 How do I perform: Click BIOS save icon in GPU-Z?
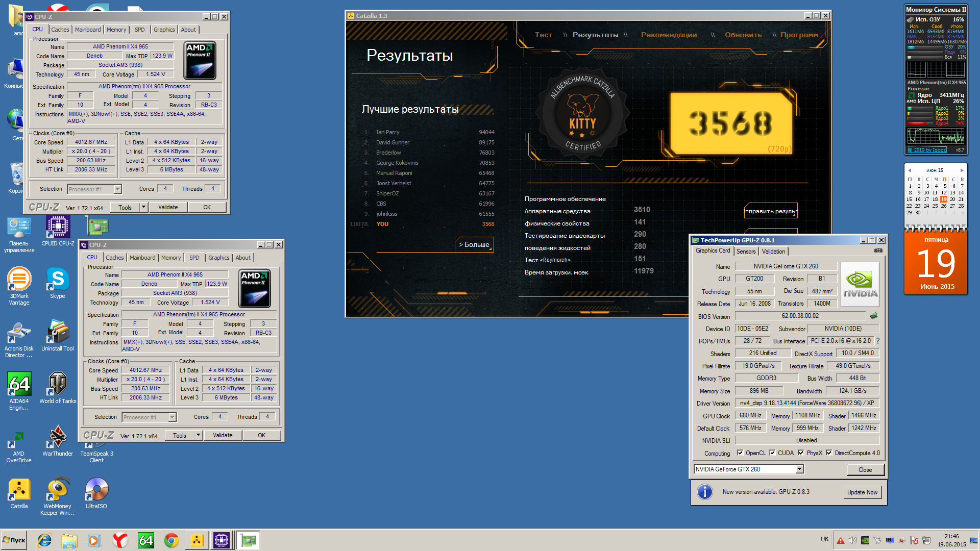pyautogui.click(x=874, y=316)
